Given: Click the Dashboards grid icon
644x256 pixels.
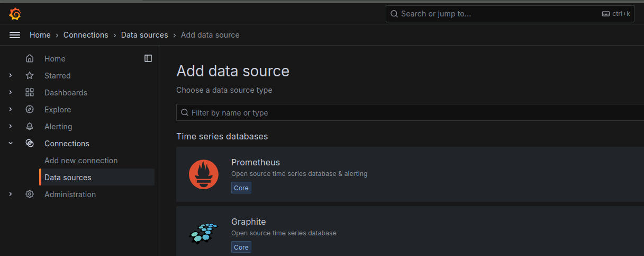Looking at the screenshot, I should [30, 93].
